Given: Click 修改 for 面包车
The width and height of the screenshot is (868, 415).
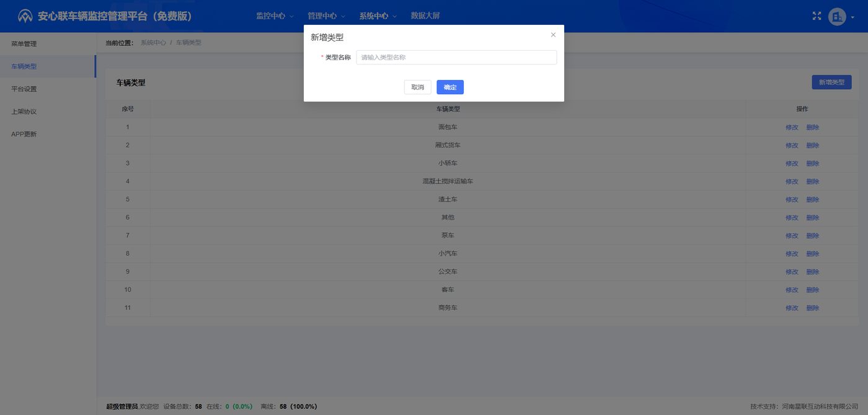Looking at the screenshot, I should tap(792, 128).
